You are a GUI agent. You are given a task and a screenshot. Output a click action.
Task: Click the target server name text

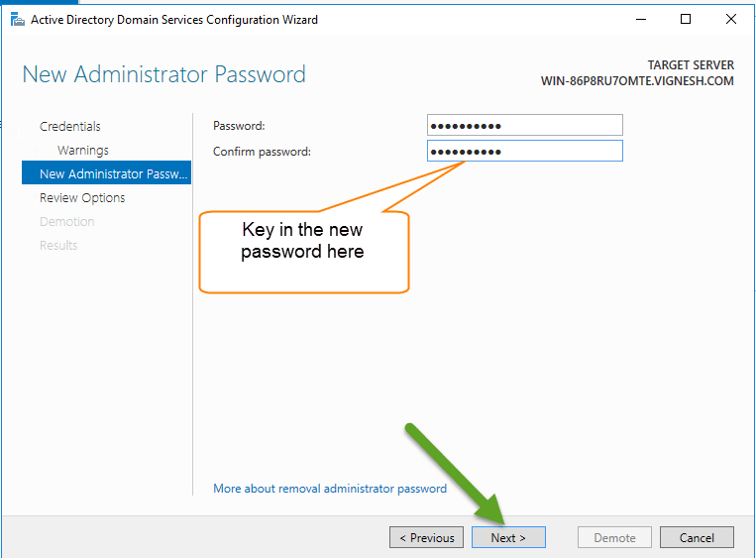click(637, 81)
